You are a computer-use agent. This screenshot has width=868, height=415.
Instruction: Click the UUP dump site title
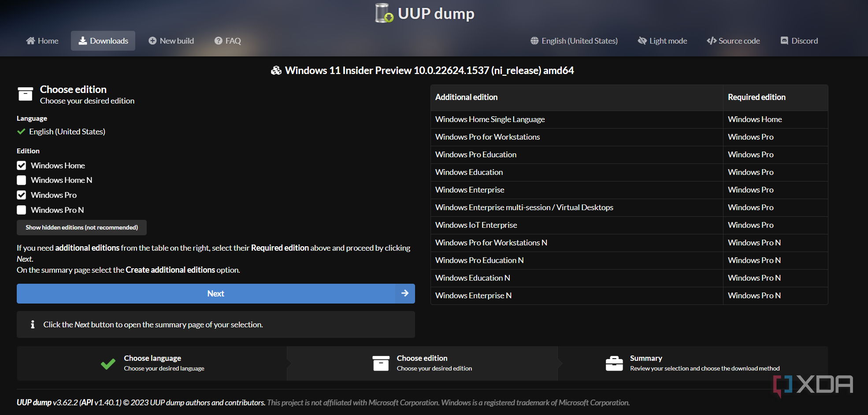point(436,13)
